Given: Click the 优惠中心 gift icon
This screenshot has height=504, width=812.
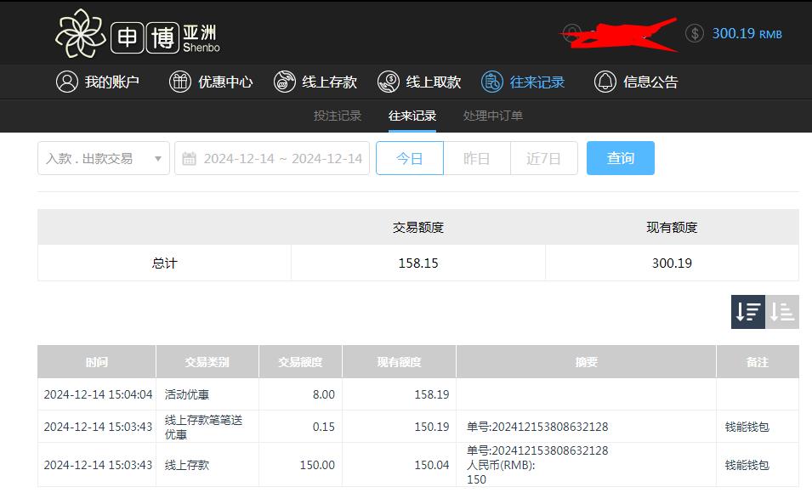Looking at the screenshot, I should pyautogui.click(x=179, y=82).
